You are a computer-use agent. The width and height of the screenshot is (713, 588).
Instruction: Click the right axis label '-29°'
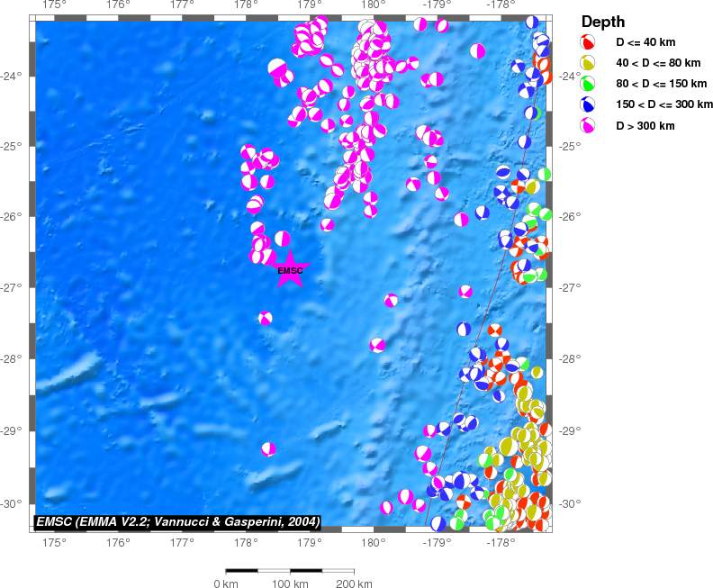570,430
